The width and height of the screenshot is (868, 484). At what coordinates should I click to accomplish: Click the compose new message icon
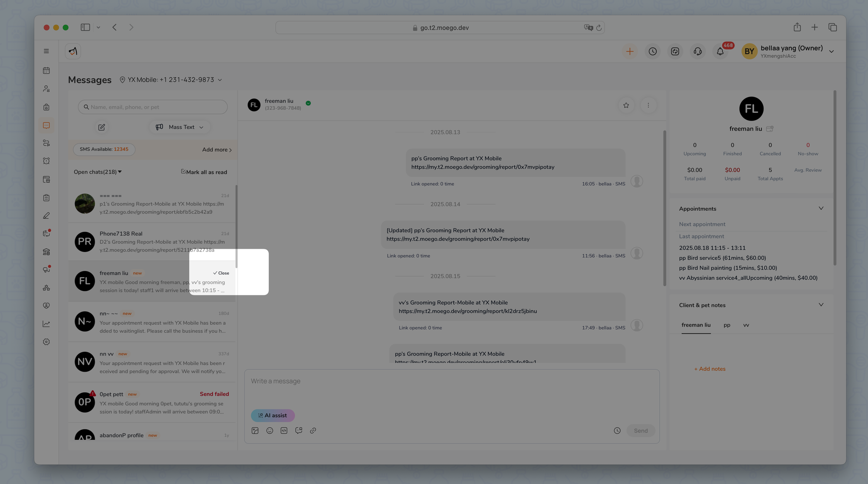pyautogui.click(x=102, y=127)
